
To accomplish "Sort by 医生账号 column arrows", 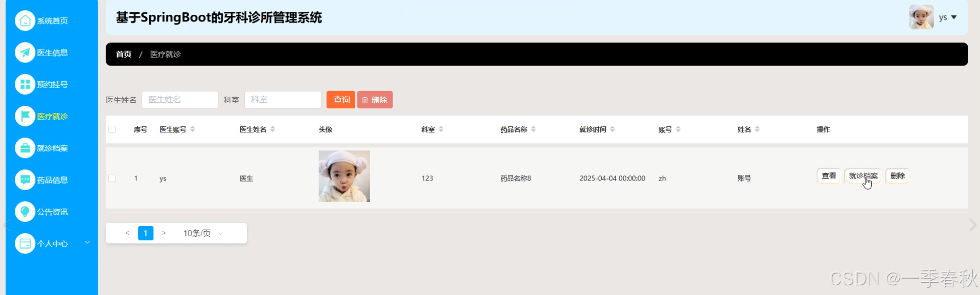I will tap(193, 129).
